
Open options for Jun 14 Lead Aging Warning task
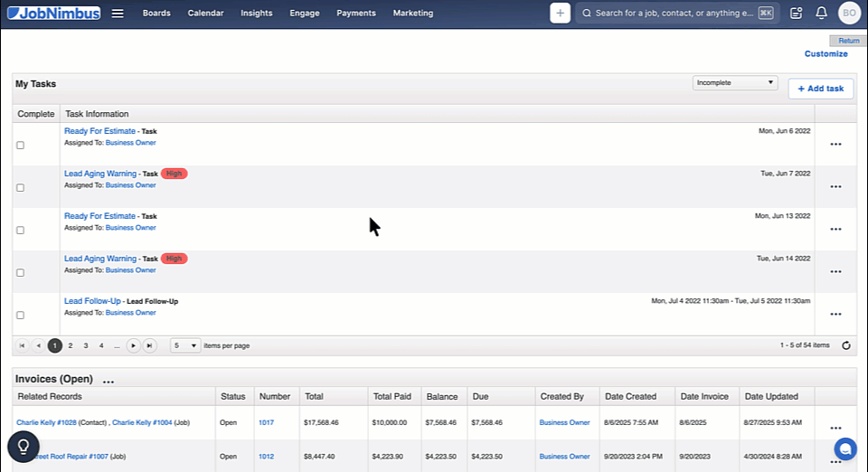pos(835,271)
